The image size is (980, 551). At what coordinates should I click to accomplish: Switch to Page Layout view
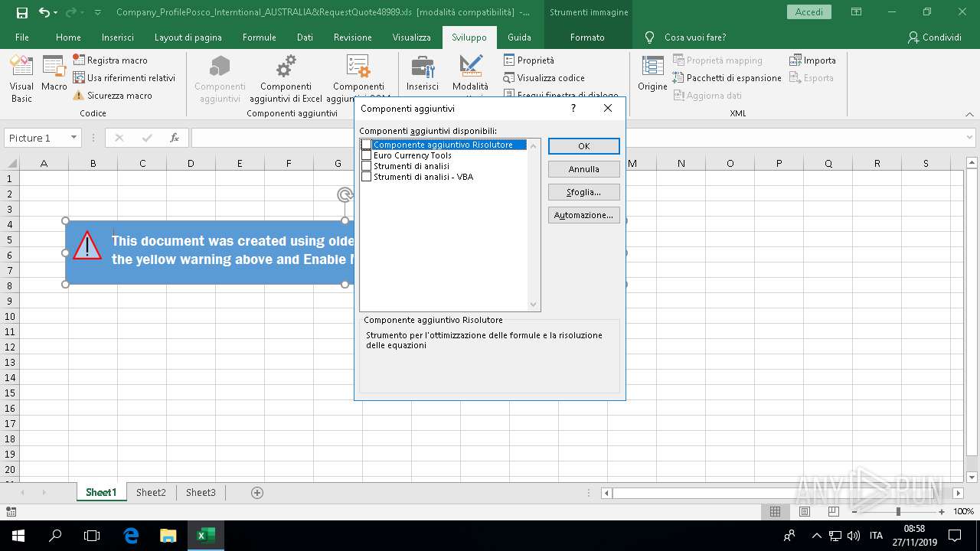point(804,511)
